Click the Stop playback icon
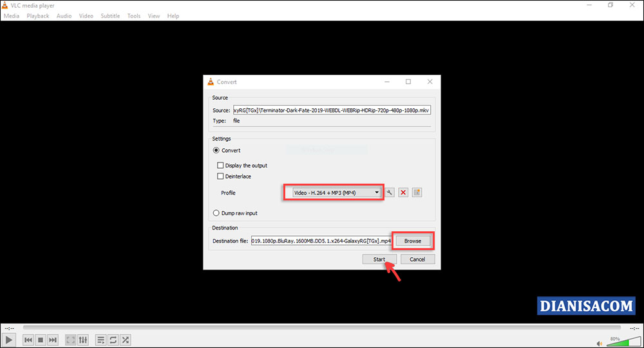 click(41, 340)
